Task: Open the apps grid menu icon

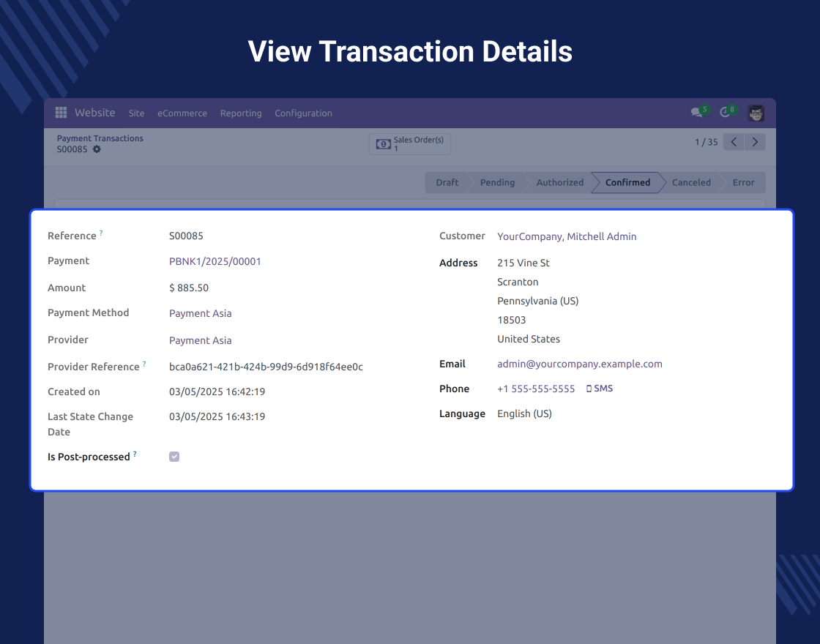Action: (61, 113)
